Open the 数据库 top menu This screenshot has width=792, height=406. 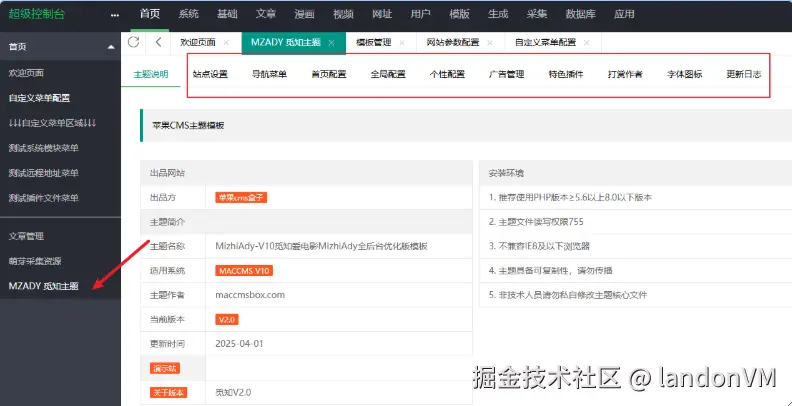tap(580, 14)
